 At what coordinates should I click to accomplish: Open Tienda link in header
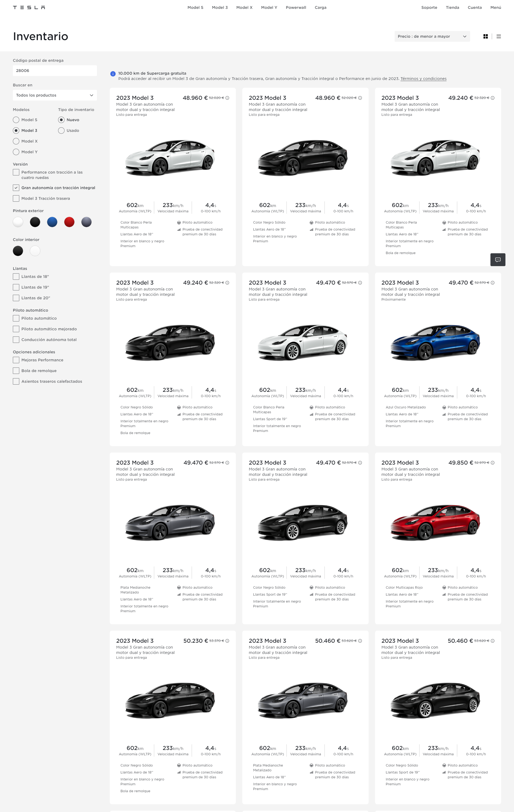click(452, 7)
